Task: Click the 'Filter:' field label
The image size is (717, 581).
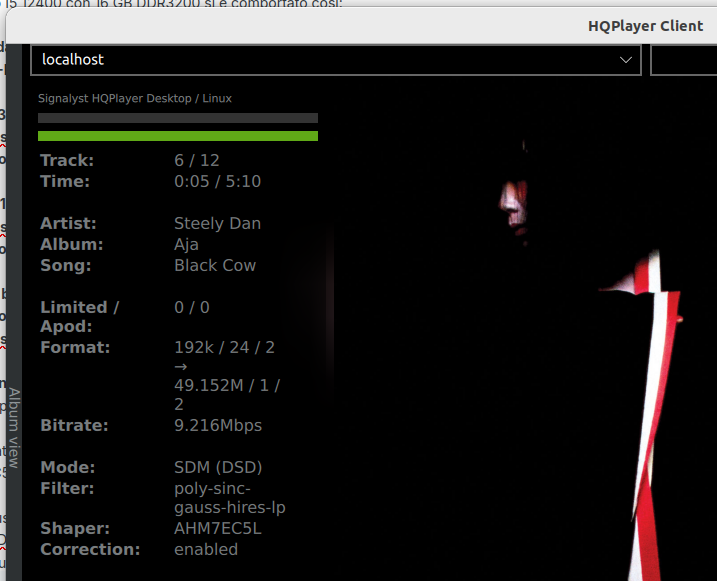Action: 67,489
